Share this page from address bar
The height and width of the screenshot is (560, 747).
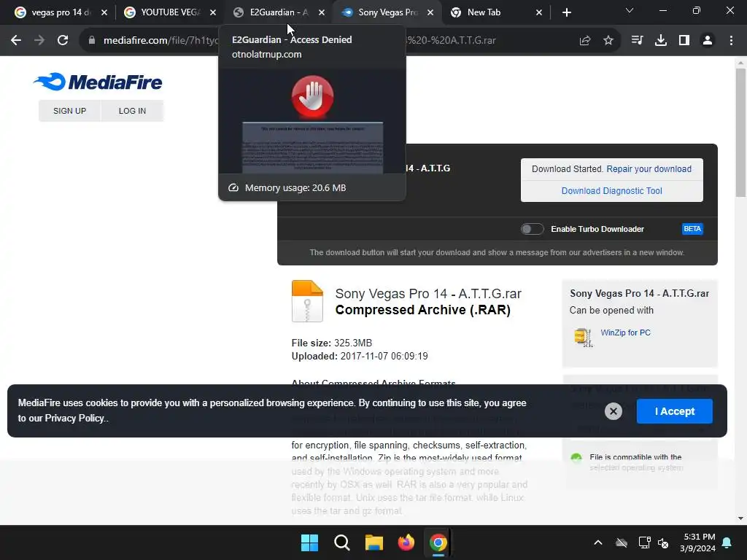(585, 41)
